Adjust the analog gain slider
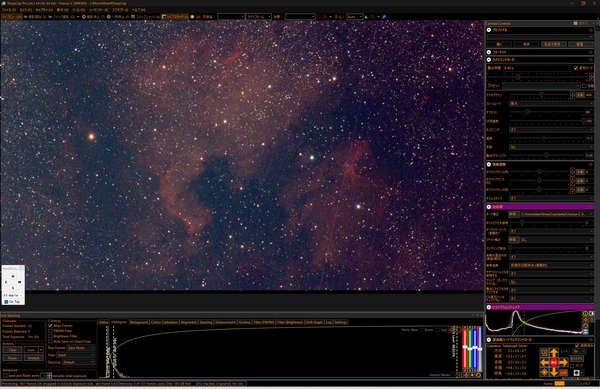Image resolution: width=600 pixels, height=389 pixels. [541, 94]
